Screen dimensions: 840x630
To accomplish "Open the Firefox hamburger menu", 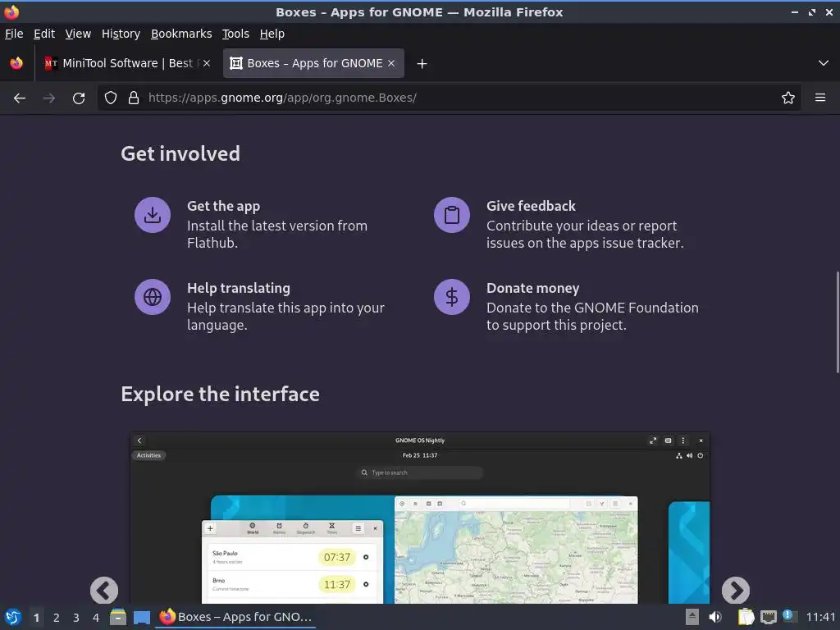I will [820, 98].
